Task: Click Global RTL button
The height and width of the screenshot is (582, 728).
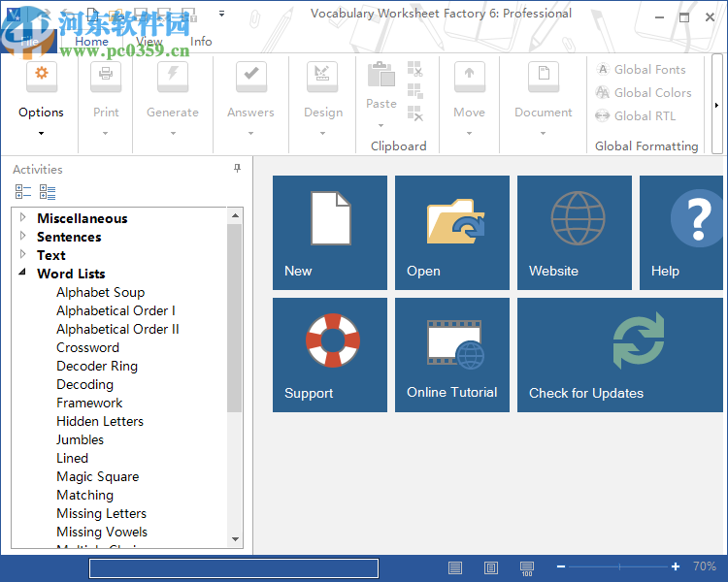Action: pos(636,116)
